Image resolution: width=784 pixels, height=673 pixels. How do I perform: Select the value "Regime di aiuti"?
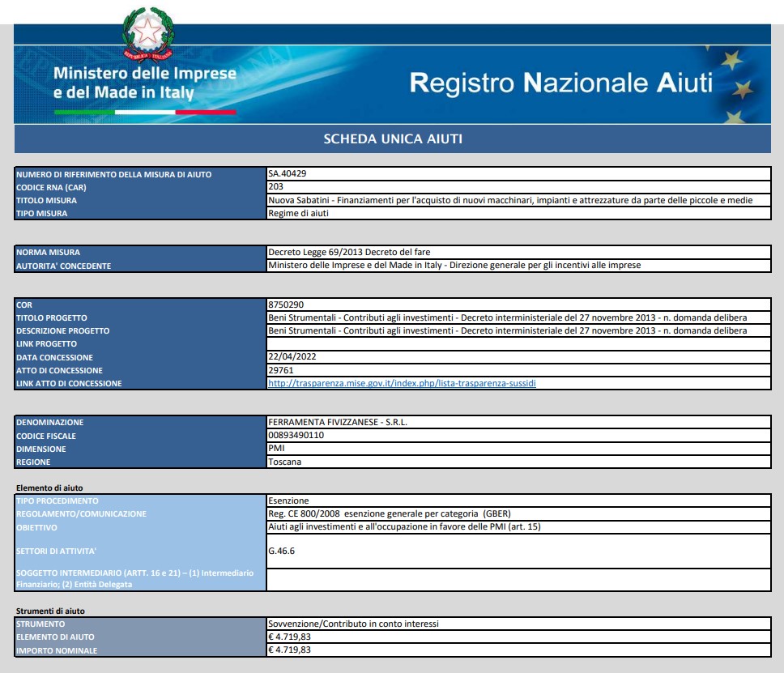click(x=299, y=213)
